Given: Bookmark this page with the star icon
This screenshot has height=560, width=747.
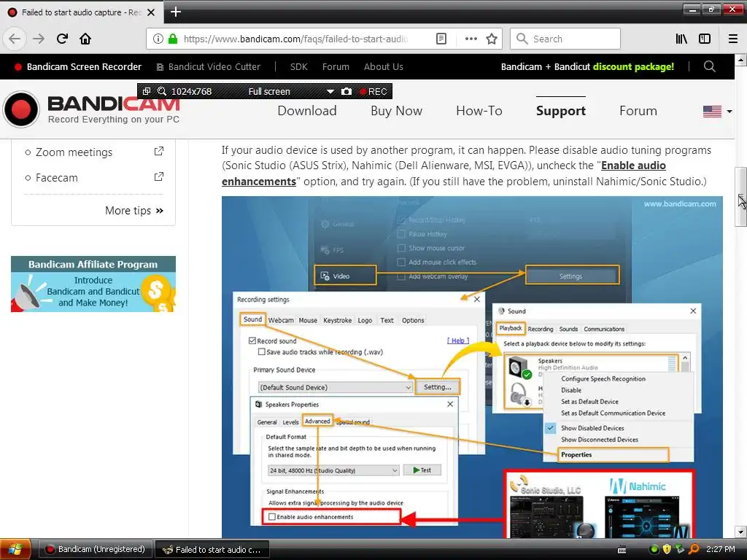Looking at the screenshot, I should 492,39.
